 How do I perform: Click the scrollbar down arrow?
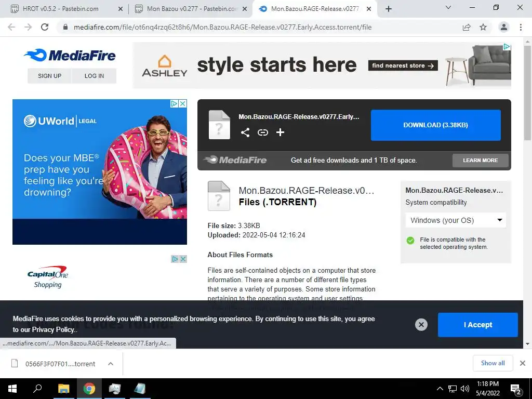coord(528,344)
